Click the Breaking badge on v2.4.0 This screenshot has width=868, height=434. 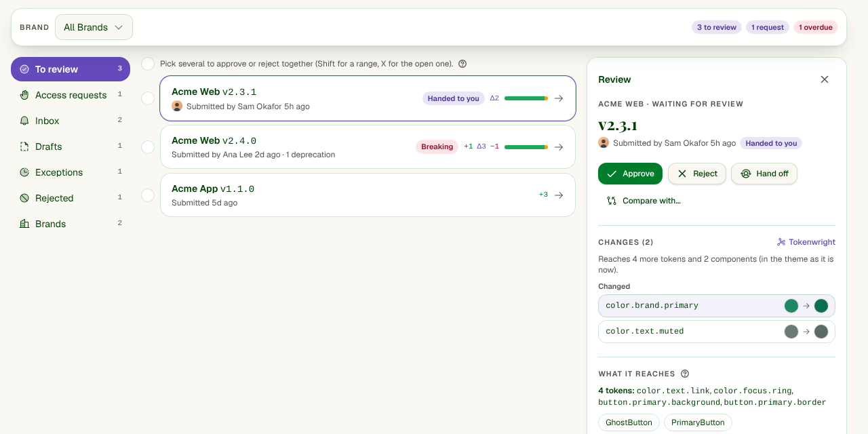[437, 146]
